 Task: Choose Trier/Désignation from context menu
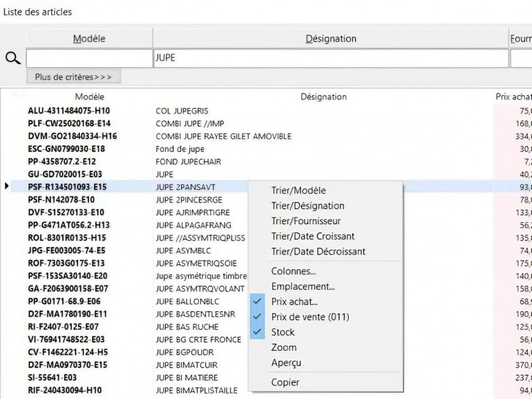click(307, 206)
